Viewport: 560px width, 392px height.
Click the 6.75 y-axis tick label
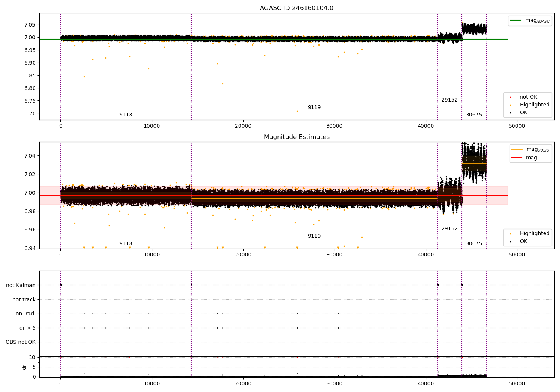click(x=30, y=101)
